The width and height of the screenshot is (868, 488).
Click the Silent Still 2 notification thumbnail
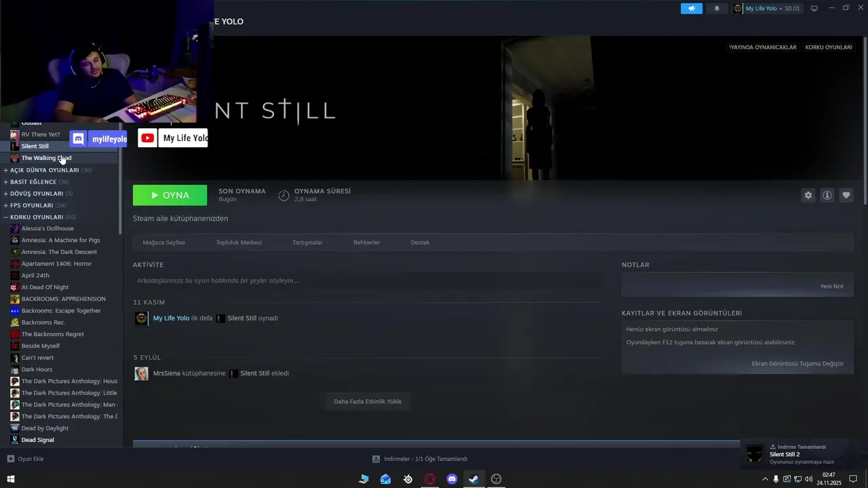click(x=755, y=454)
